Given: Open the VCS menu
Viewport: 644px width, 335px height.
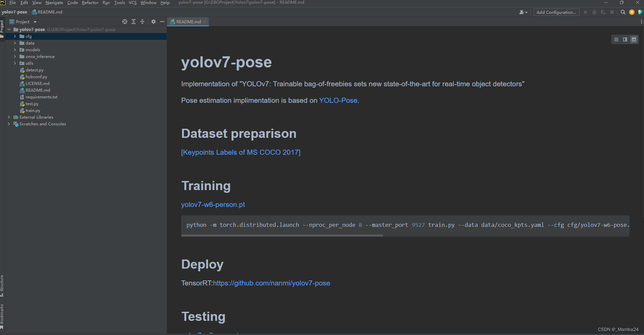Looking at the screenshot, I should [133, 3].
